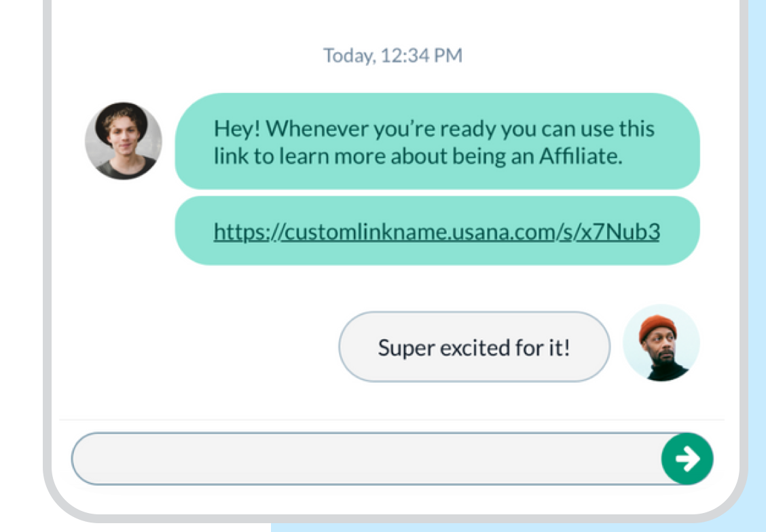Viewport: 766px width, 532px height.
Task: Open the customlinkname.usana.com link
Action: 437,231
